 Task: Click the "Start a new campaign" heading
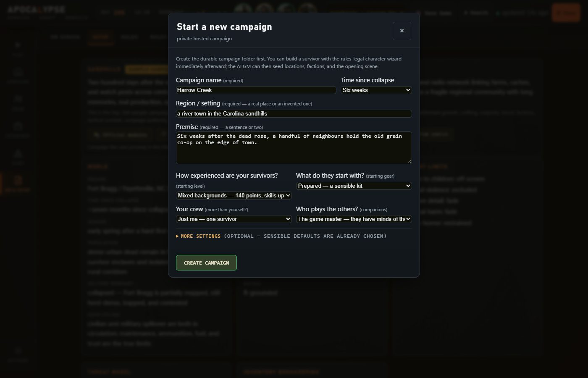click(224, 27)
